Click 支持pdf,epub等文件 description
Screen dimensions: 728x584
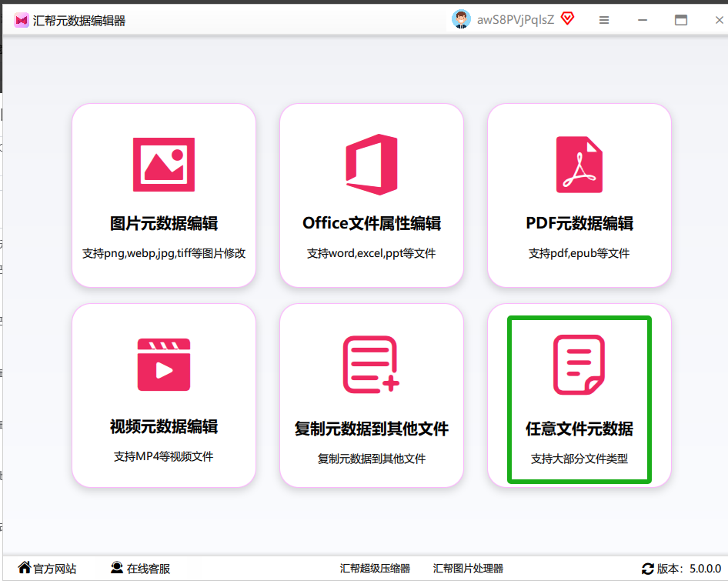pos(579,253)
